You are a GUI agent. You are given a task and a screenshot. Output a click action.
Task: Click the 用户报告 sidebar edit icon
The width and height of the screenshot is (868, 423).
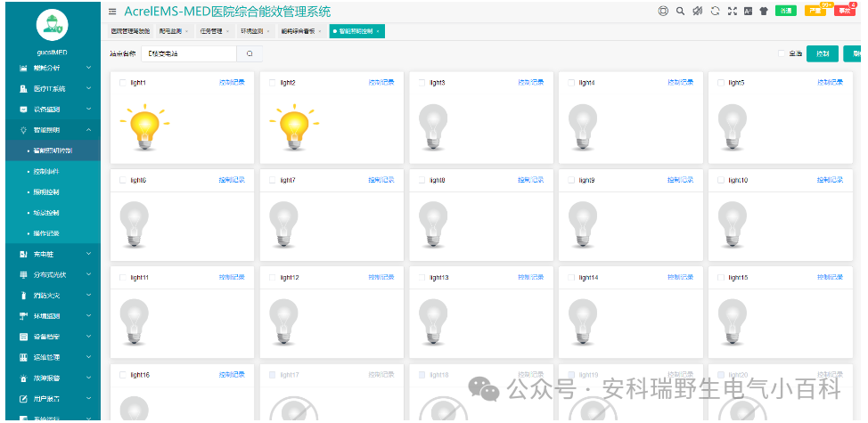pyautogui.click(x=23, y=399)
